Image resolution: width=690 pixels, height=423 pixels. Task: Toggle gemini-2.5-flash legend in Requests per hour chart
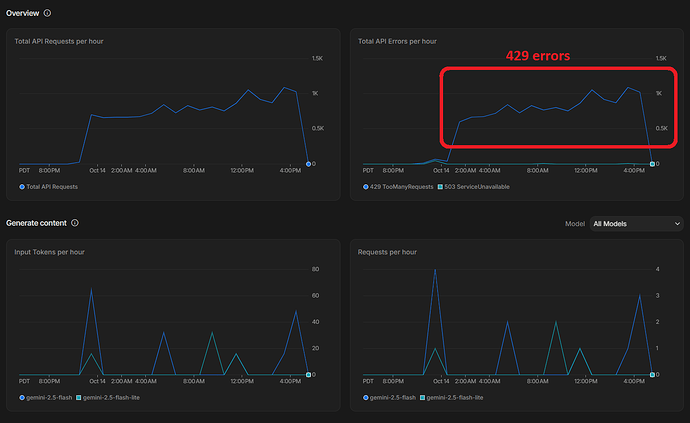tap(389, 397)
